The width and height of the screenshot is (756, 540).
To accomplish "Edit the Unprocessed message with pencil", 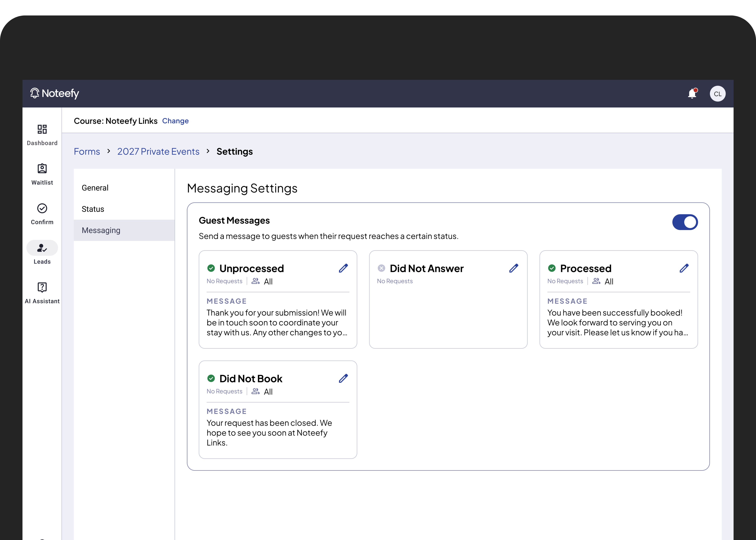I will tap(343, 268).
